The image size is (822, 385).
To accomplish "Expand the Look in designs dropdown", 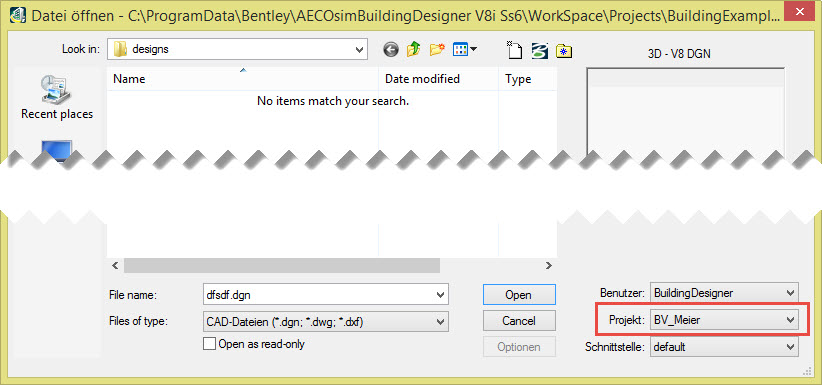I will [236, 50].
